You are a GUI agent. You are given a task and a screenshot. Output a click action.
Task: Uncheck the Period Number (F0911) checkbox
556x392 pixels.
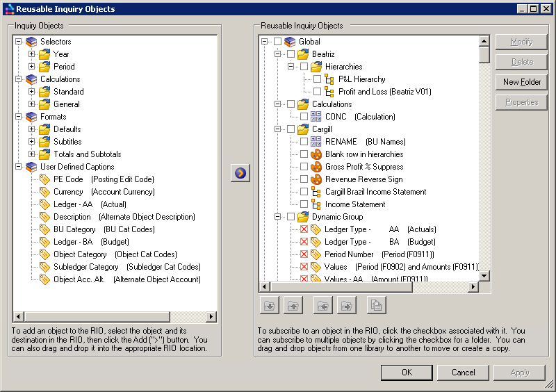(304, 254)
